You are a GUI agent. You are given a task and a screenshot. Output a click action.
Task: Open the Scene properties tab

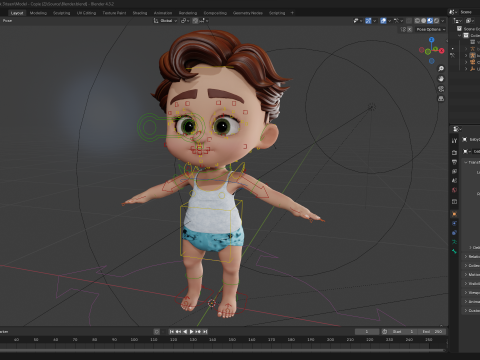tap(454, 181)
